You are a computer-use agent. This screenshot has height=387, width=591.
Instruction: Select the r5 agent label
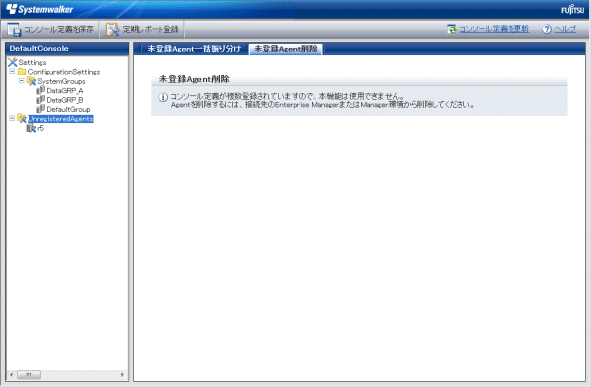point(41,128)
